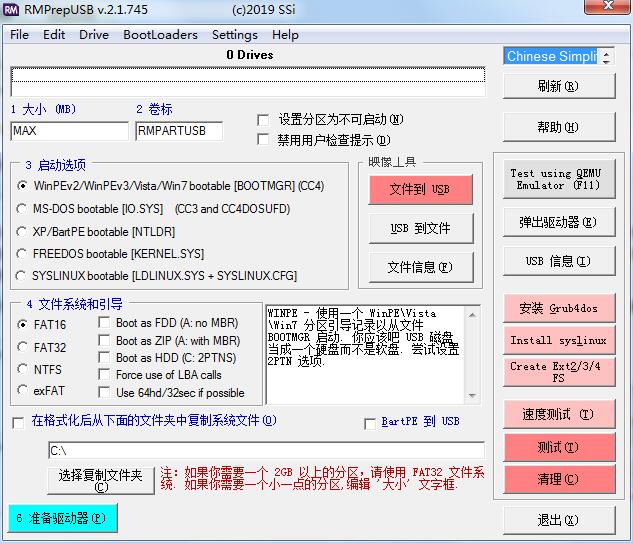
Task: Open the File menu
Action: 19,34
